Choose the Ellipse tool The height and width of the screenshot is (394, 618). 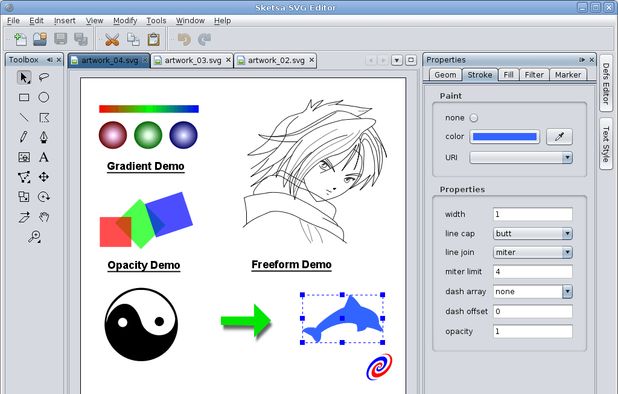[44, 97]
